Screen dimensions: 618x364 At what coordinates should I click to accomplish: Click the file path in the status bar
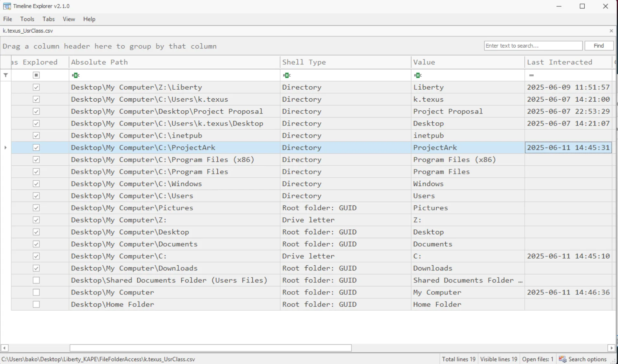click(x=98, y=359)
